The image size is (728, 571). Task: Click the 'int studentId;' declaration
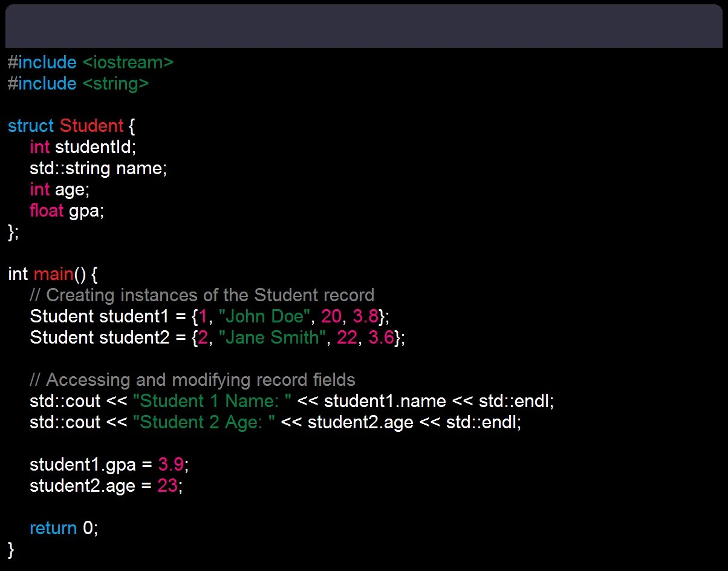click(83, 147)
